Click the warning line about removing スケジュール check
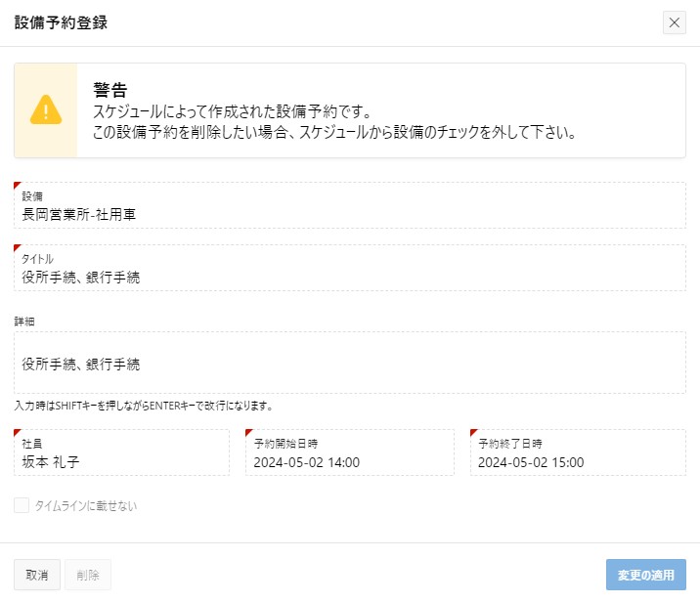700x602 pixels. click(334, 132)
